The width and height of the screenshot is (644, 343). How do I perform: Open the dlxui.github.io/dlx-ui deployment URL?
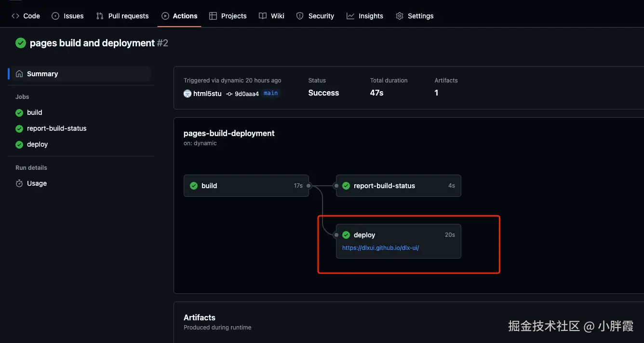(380, 247)
